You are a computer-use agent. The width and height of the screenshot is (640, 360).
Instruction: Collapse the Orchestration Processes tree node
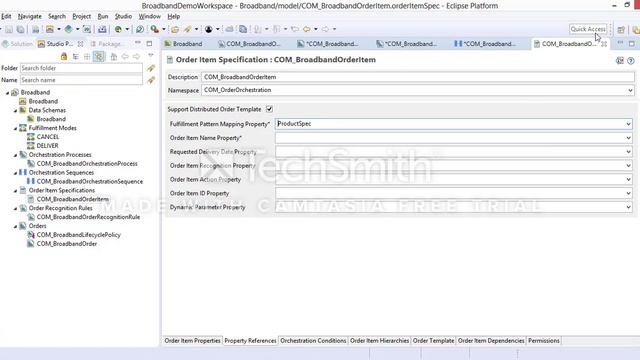pyautogui.click(x=16, y=156)
